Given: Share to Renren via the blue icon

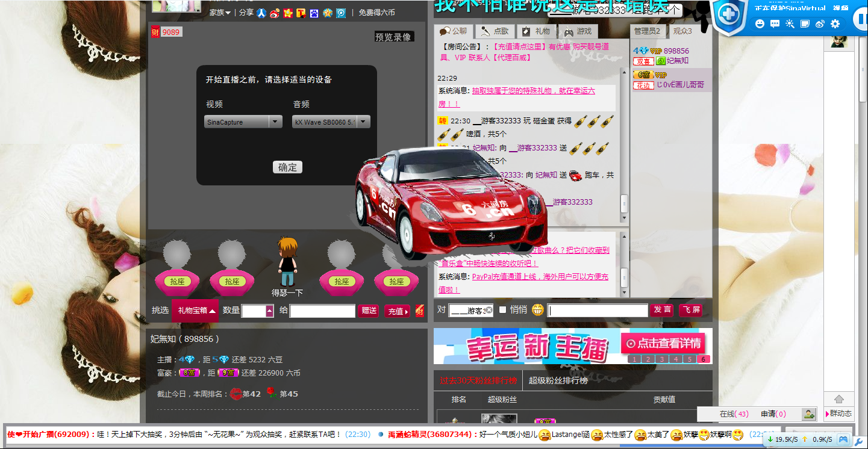Looking at the screenshot, I should (x=261, y=13).
